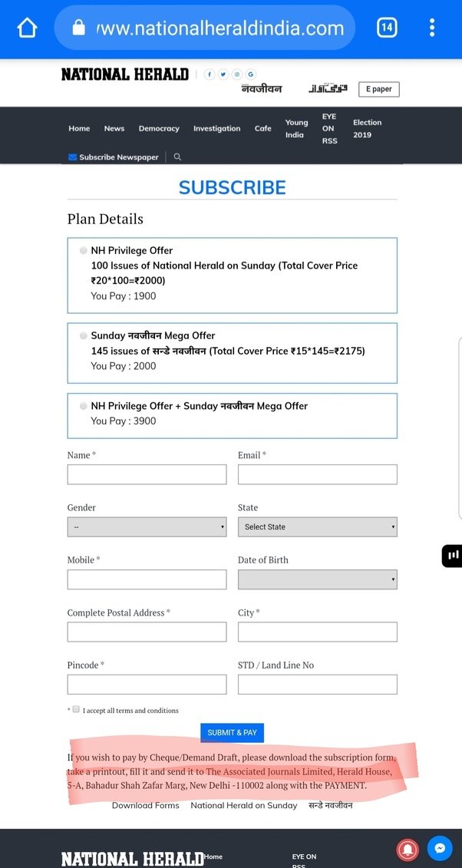Open the browser three-dot overflow menu

click(x=431, y=28)
